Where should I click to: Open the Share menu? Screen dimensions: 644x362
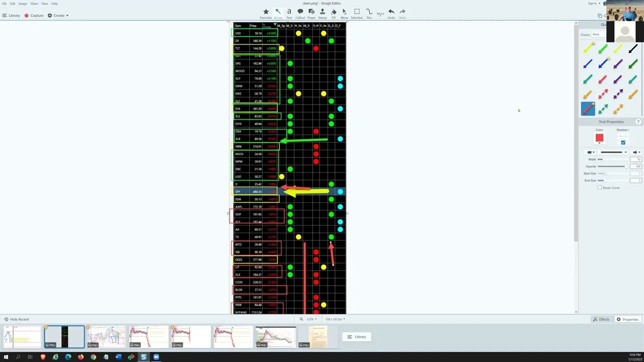(34, 4)
